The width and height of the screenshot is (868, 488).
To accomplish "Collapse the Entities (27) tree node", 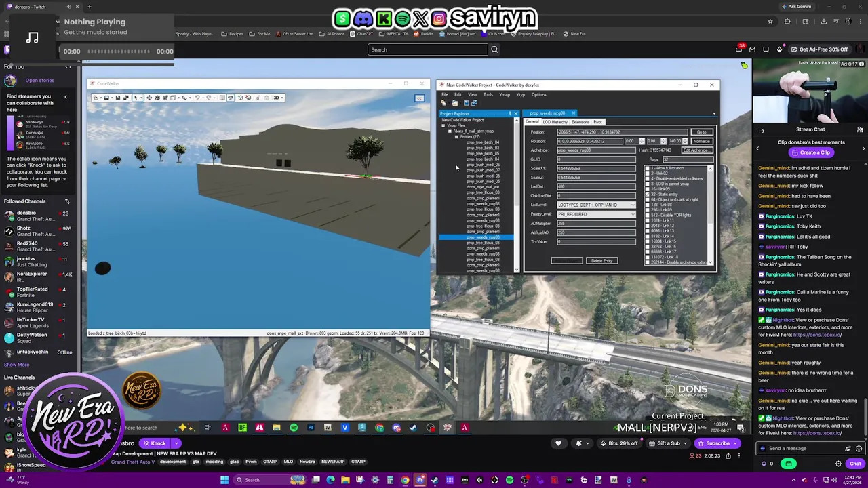I will (x=456, y=137).
